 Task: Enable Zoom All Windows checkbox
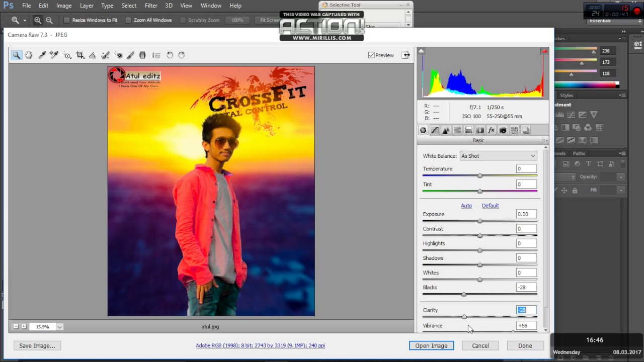(128, 20)
